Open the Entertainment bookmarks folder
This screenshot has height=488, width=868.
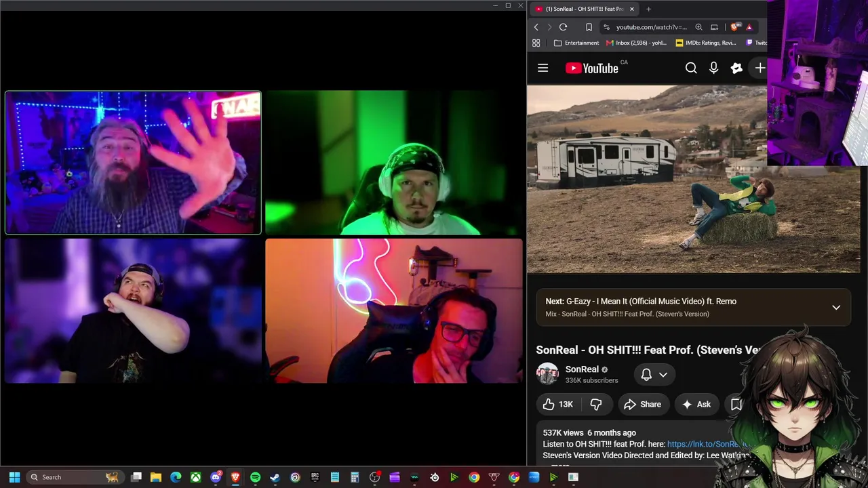click(576, 43)
